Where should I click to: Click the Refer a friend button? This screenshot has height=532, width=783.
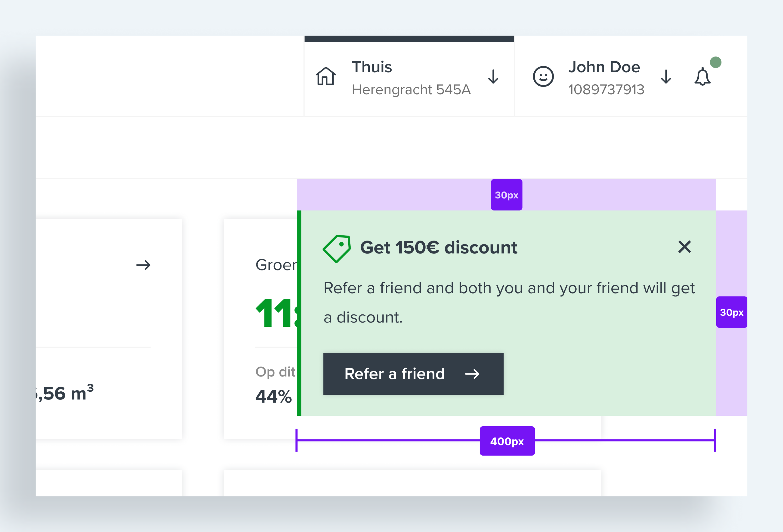(413, 374)
